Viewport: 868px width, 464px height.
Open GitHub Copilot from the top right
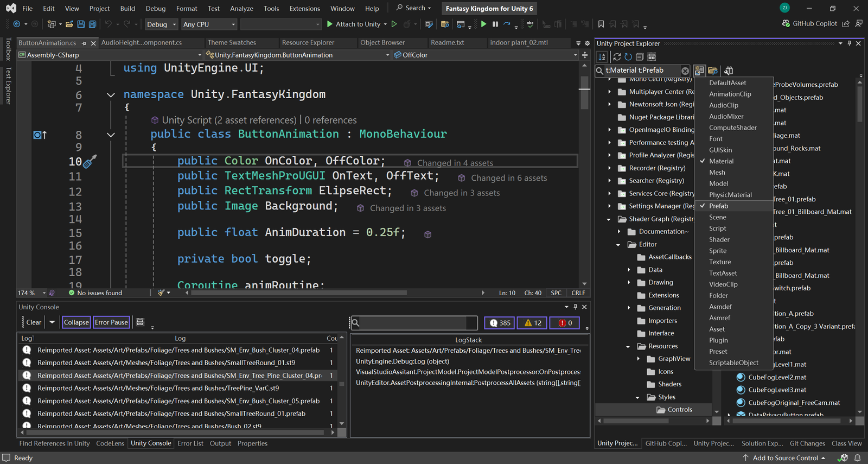coord(809,24)
